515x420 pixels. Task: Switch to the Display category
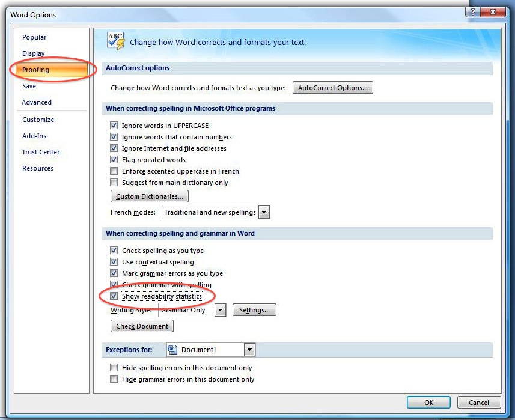click(34, 53)
